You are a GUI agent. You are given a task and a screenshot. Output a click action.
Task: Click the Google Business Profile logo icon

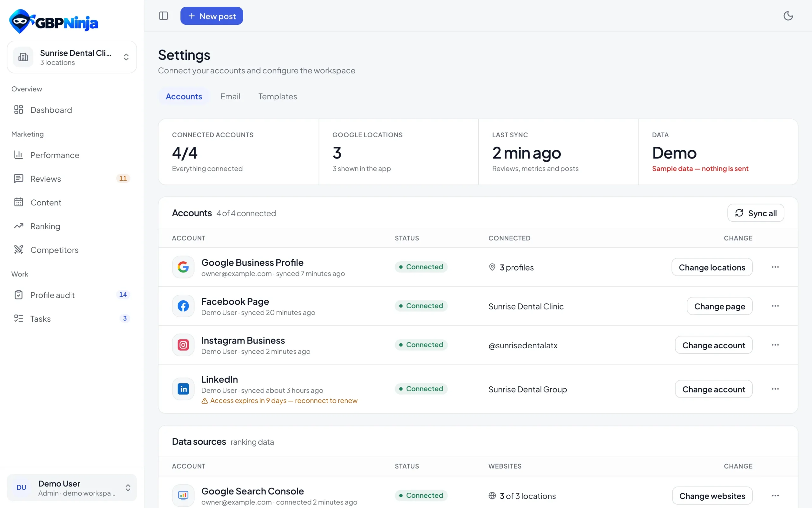(183, 267)
